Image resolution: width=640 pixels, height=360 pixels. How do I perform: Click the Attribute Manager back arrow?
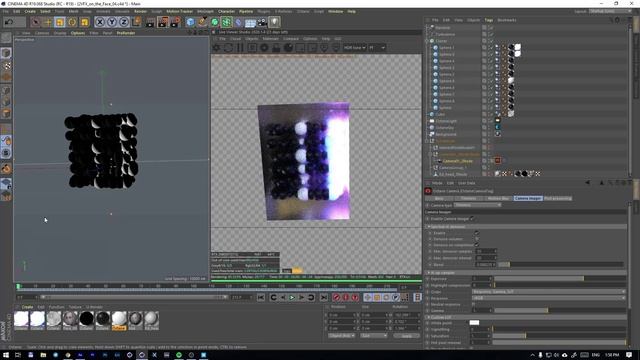click(588, 183)
